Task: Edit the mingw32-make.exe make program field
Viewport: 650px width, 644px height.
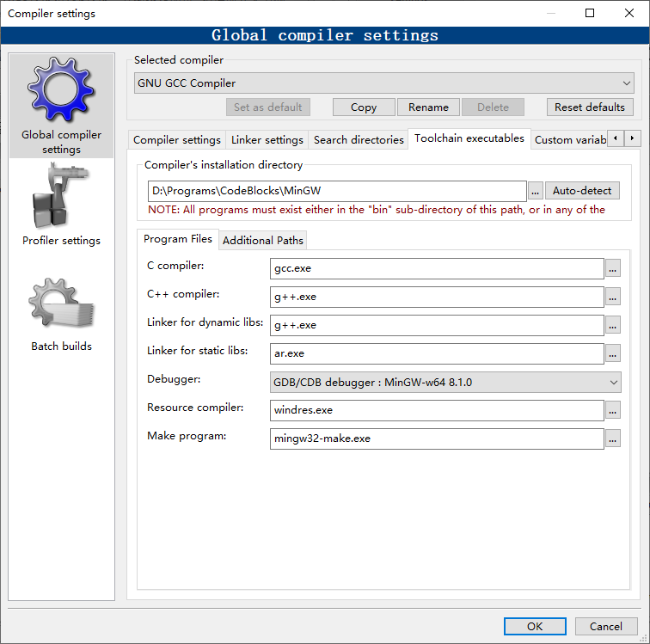Action: click(x=437, y=439)
